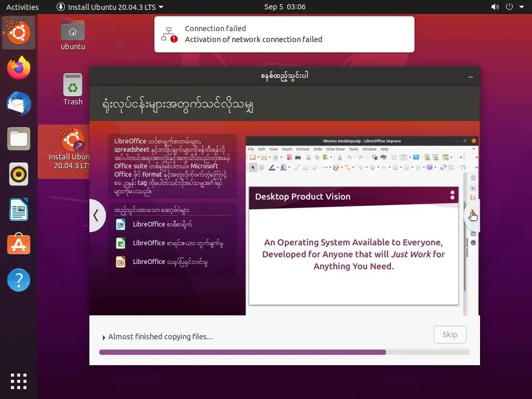Viewport: 532px width, 399px height.
Task: Click the Format menu in Impress screenshot
Action: (303, 149)
